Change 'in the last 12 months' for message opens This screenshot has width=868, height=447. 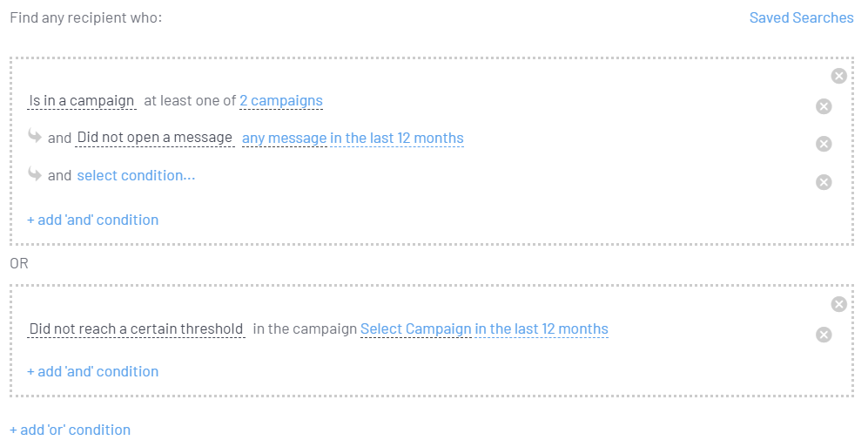[397, 139]
